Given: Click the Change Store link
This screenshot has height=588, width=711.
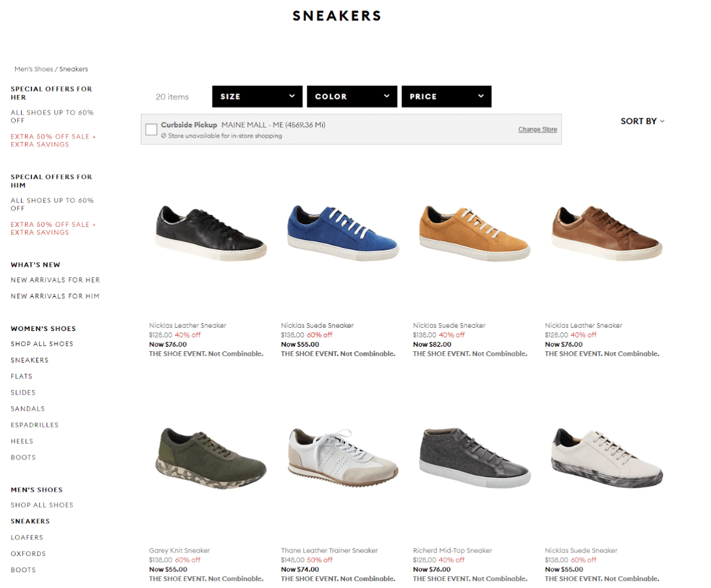Looking at the screenshot, I should coord(537,130).
